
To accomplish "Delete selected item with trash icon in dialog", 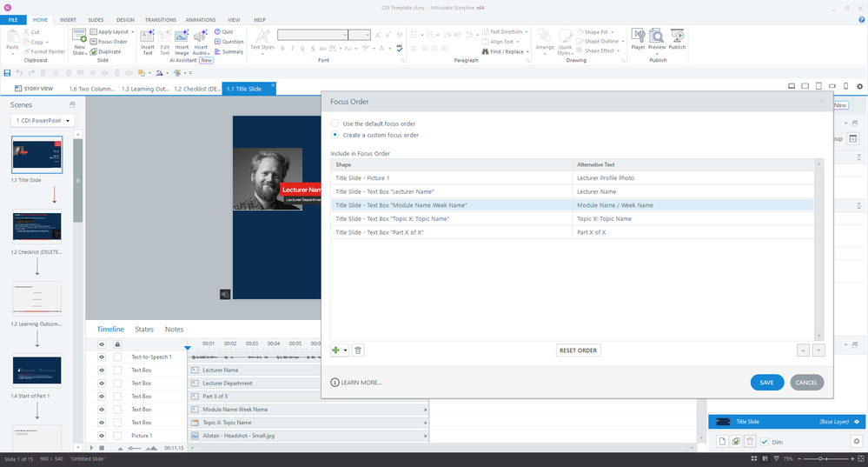I will click(x=358, y=350).
